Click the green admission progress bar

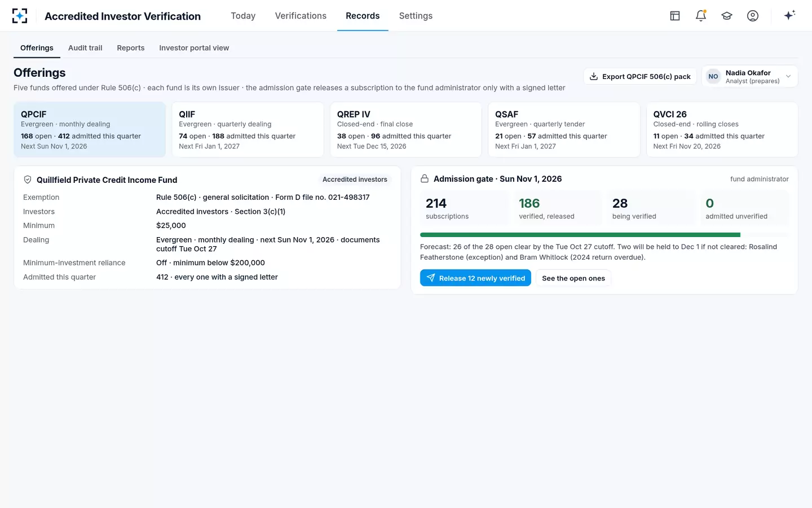pos(580,235)
